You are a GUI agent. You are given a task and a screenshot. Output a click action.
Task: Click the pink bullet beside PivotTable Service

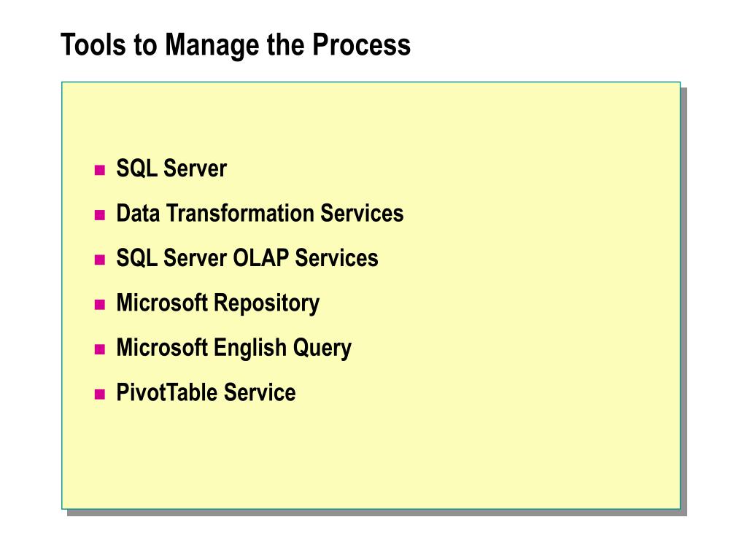click(99, 394)
